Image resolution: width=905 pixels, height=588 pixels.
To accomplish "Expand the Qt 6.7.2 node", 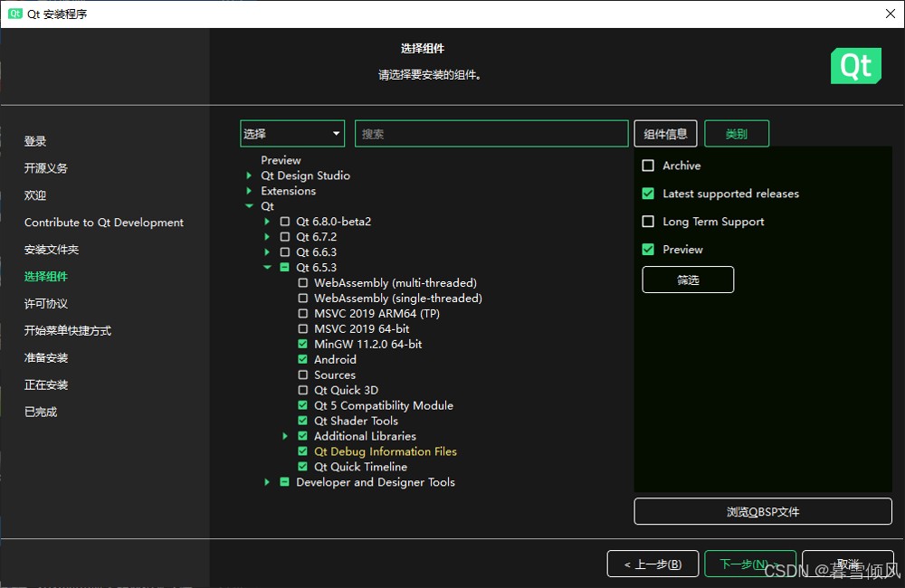I will click(267, 237).
